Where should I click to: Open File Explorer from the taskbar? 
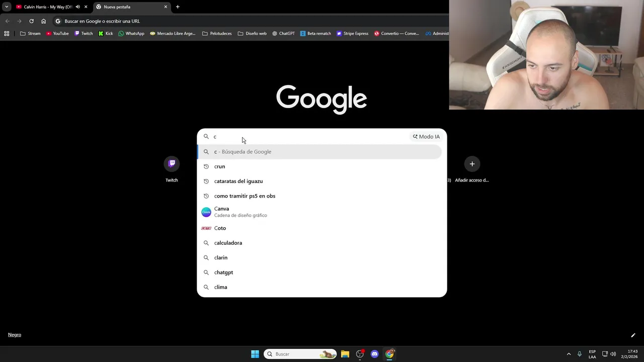click(x=345, y=354)
